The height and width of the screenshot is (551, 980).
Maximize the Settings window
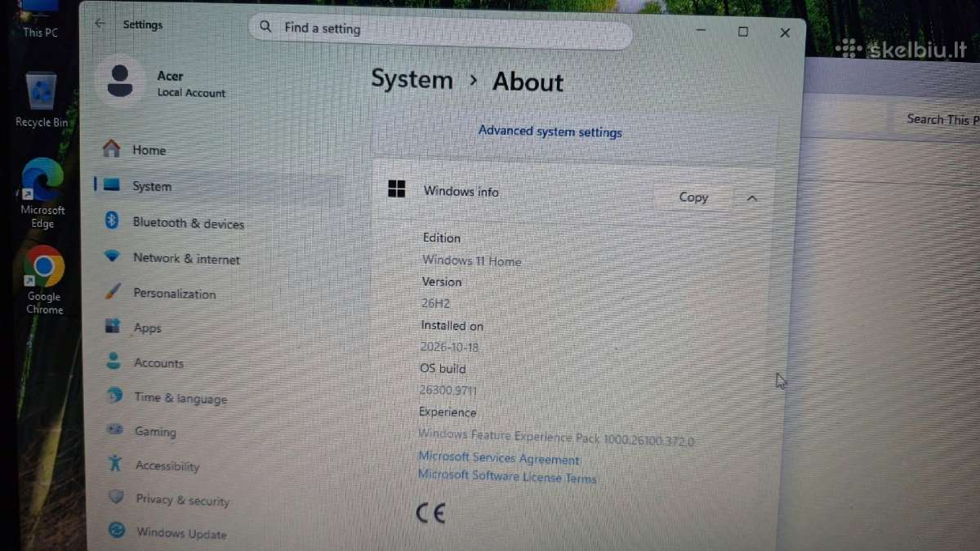pyautogui.click(x=743, y=32)
